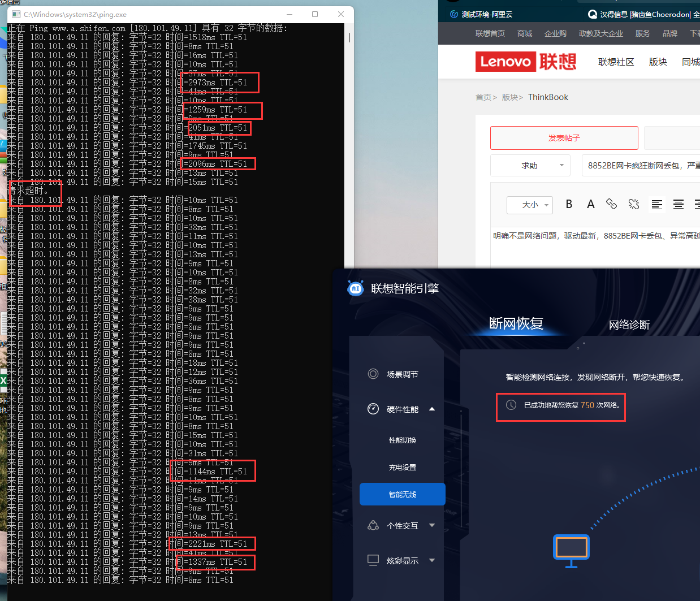The width and height of the screenshot is (700, 601).
Task: Click the post title input field
Action: [641, 166]
